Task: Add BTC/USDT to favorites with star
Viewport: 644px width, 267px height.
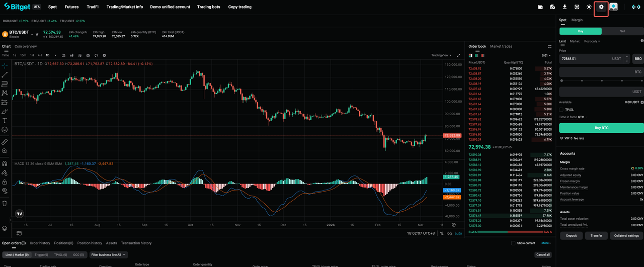Action: [x=37, y=34]
